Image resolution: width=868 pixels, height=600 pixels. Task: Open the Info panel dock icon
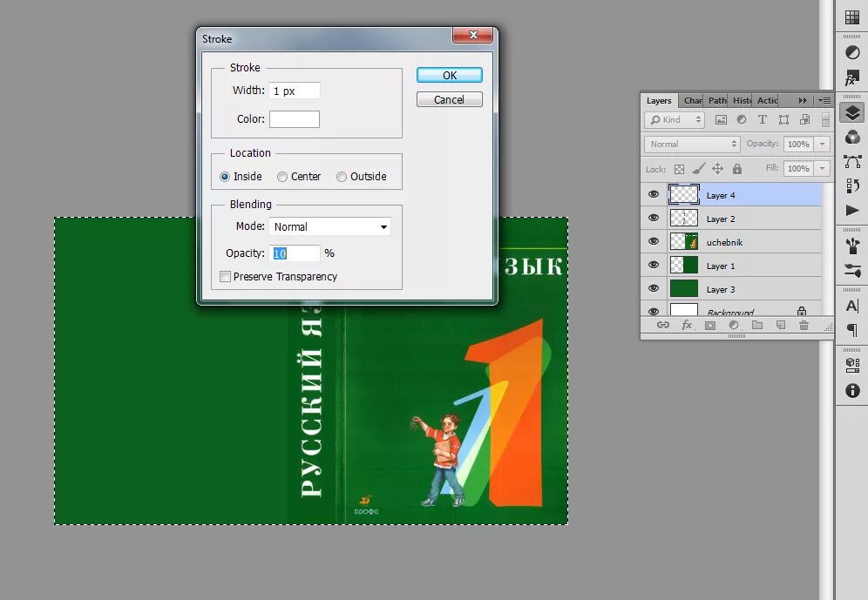pos(852,390)
